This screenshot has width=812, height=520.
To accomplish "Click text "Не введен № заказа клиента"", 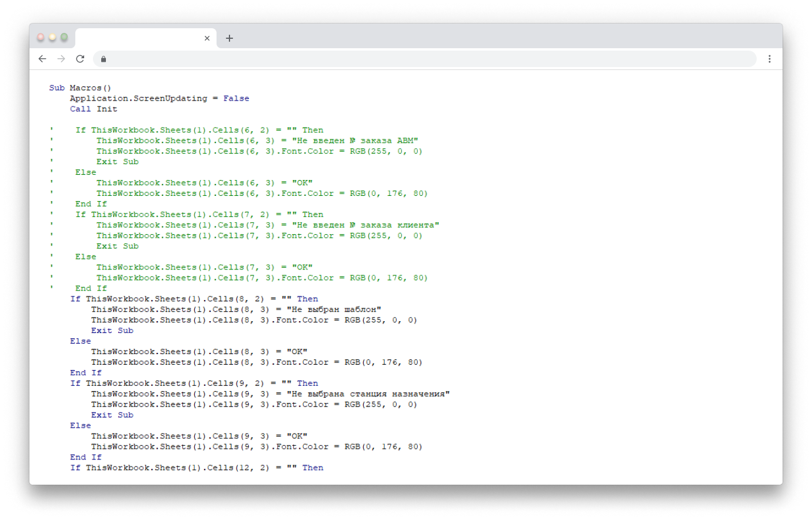I will 365,225.
